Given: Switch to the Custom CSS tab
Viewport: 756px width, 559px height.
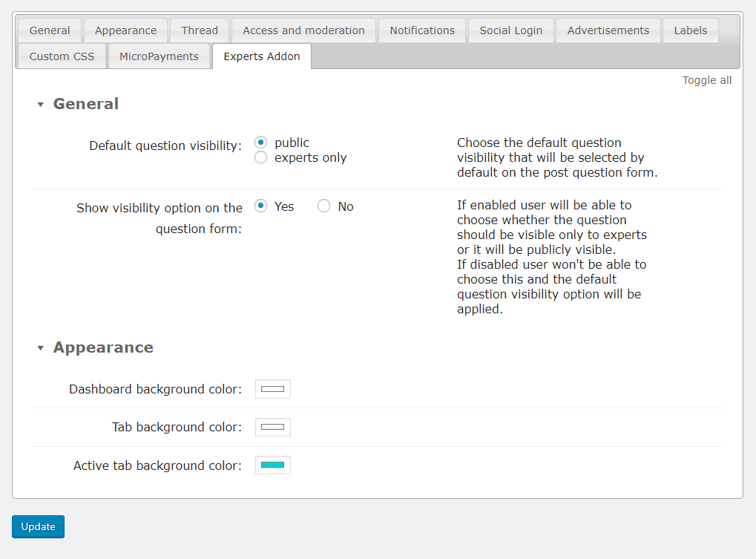Looking at the screenshot, I should [x=62, y=56].
